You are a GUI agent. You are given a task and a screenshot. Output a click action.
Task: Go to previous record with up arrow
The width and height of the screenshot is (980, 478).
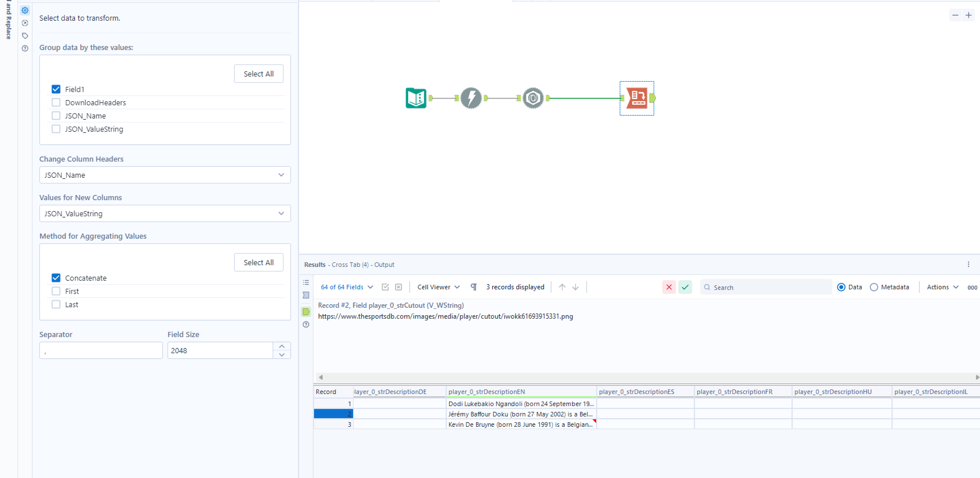click(562, 287)
